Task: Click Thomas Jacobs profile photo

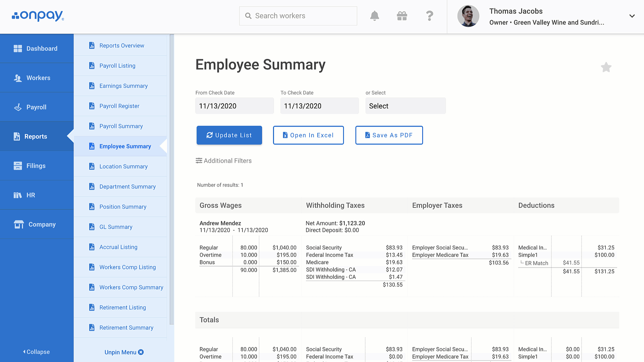Action: (468, 16)
